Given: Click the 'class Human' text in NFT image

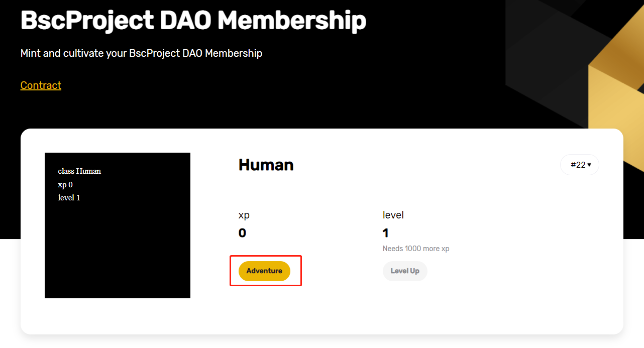Looking at the screenshot, I should (x=79, y=171).
